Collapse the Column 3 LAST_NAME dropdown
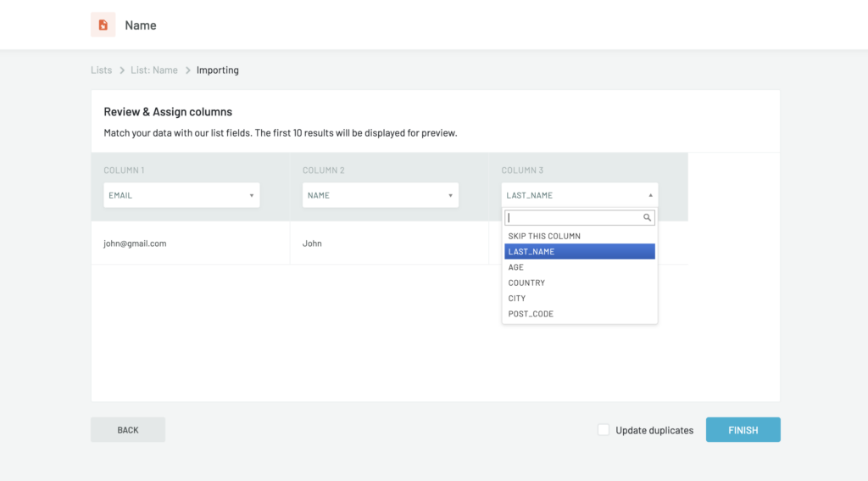This screenshot has width=868, height=481. point(580,195)
